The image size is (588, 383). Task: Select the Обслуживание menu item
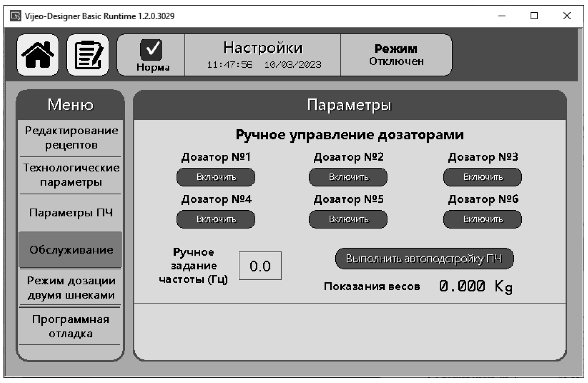click(x=71, y=250)
